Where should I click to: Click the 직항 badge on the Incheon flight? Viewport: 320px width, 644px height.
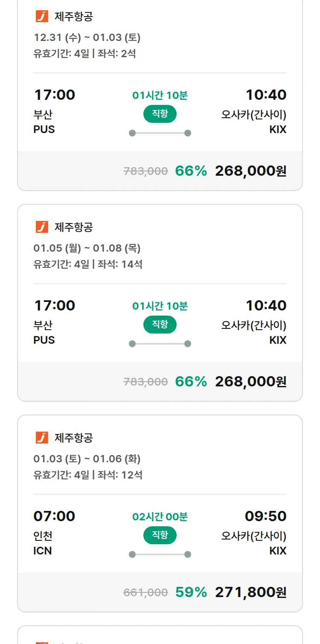point(160,535)
